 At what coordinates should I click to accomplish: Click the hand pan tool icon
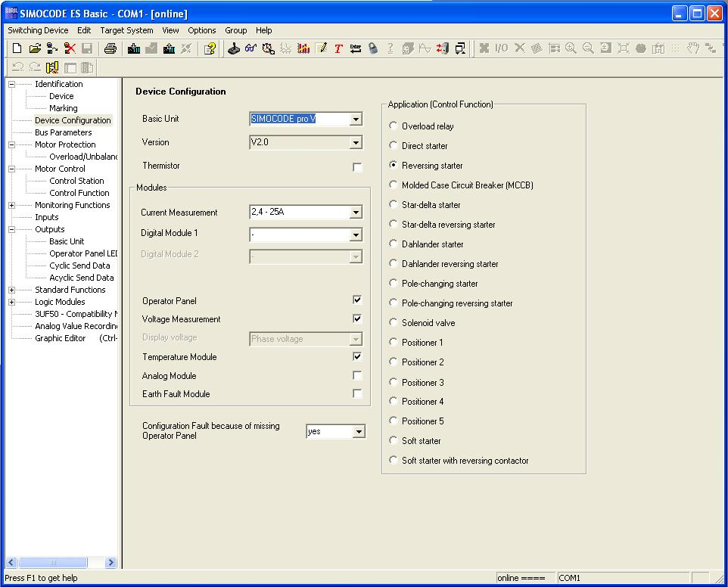click(692, 48)
